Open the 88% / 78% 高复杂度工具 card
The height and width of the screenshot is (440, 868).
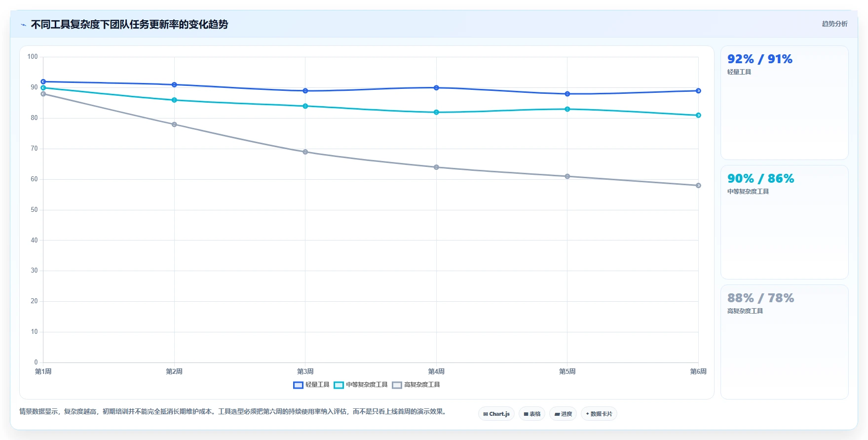[x=785, y=342]
